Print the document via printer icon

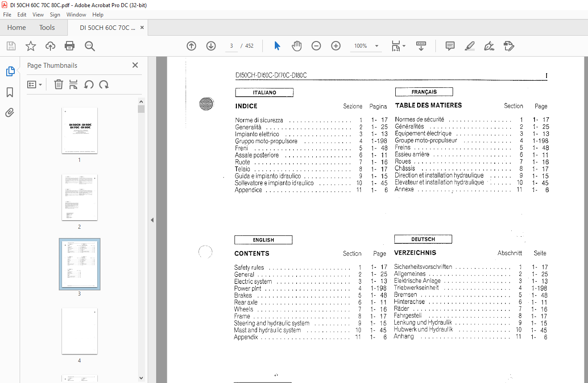(70, 46)
